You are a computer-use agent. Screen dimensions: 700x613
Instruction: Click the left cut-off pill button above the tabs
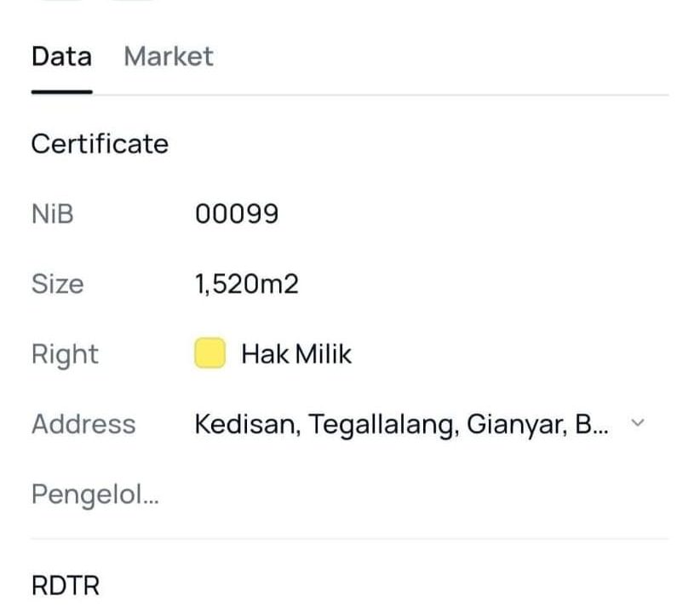[61, 1]
